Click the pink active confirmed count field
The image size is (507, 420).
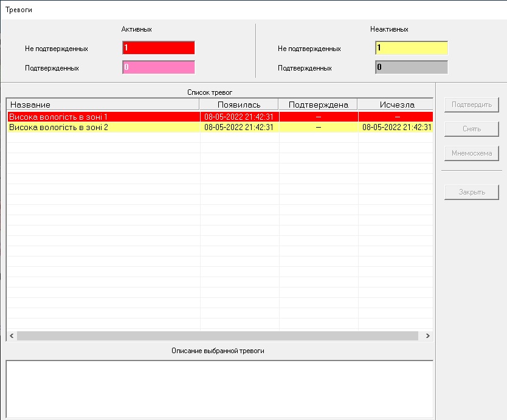[x=159, y=67]
